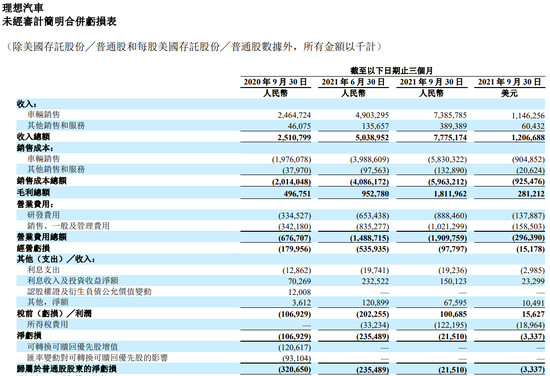Click the 稅前（虧損）／利潤 row label

coord(54,313)
